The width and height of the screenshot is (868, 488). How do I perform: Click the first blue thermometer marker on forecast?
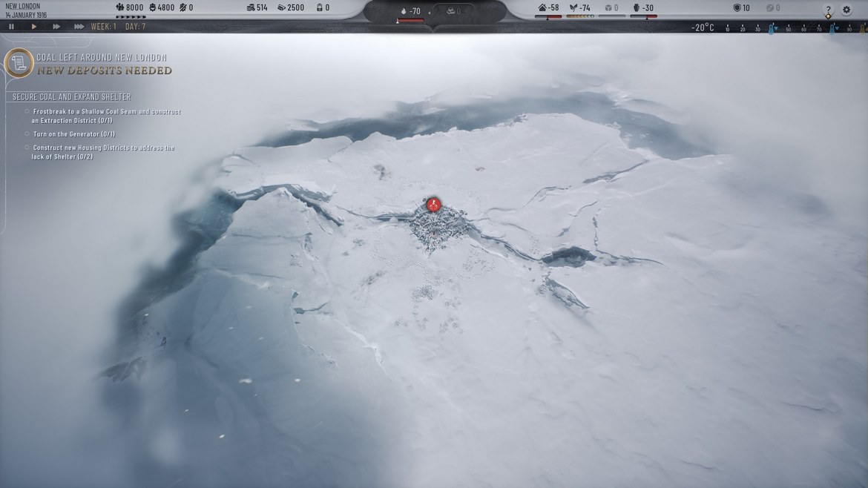(771, 29)
